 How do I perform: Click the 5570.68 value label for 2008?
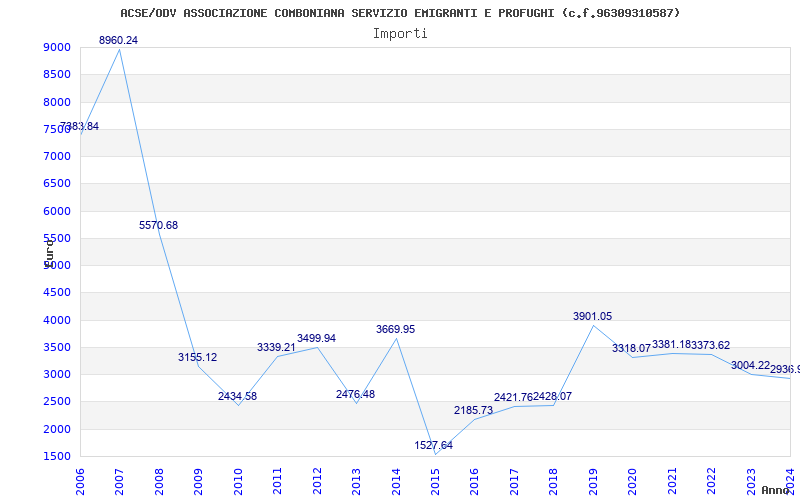[x=158, y=226]
